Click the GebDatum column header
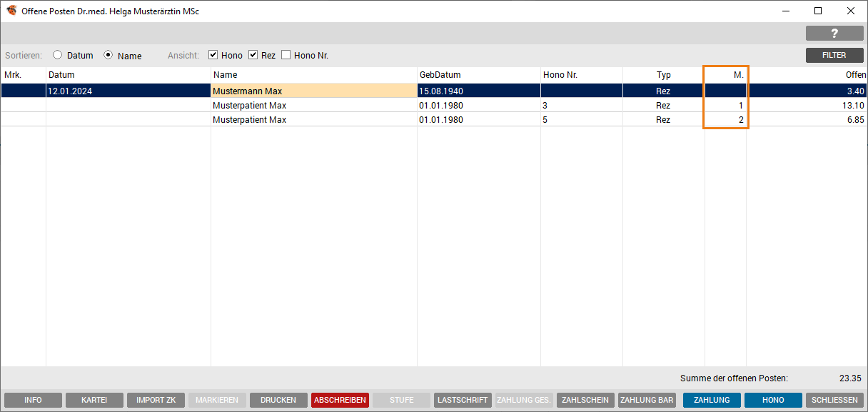This screenshot has width=868, height=412. 479,75
